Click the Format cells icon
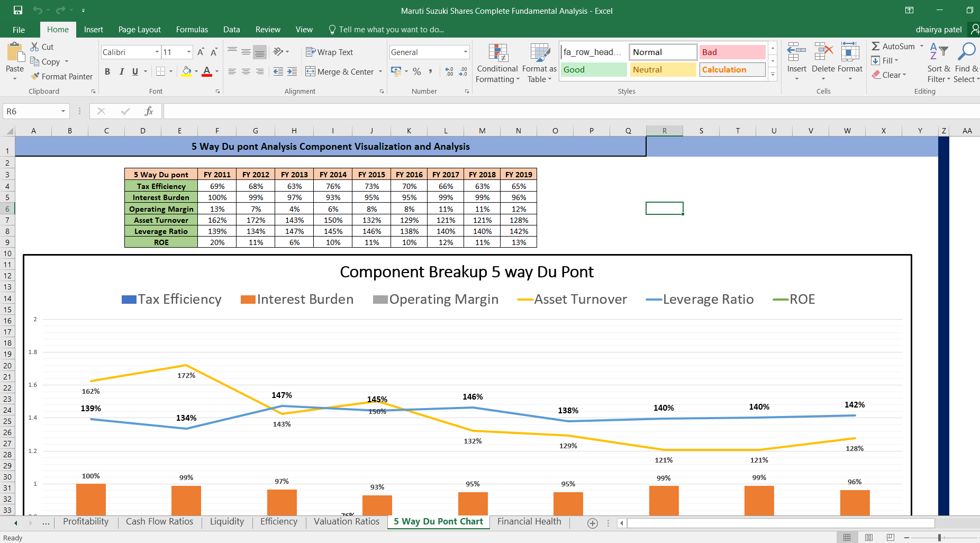 coord(850,52)
